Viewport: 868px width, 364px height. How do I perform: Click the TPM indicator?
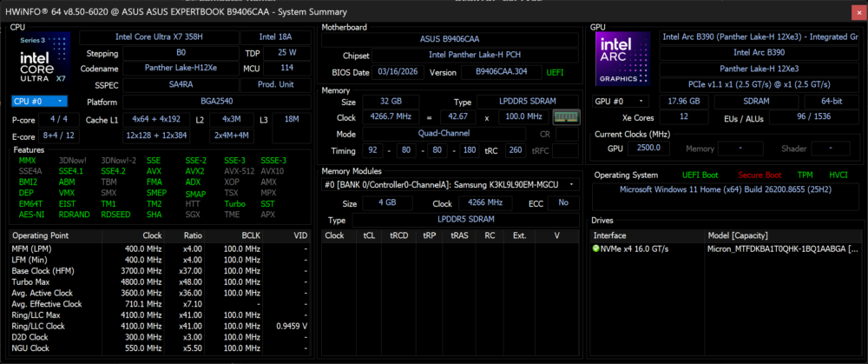pos(806,175)
